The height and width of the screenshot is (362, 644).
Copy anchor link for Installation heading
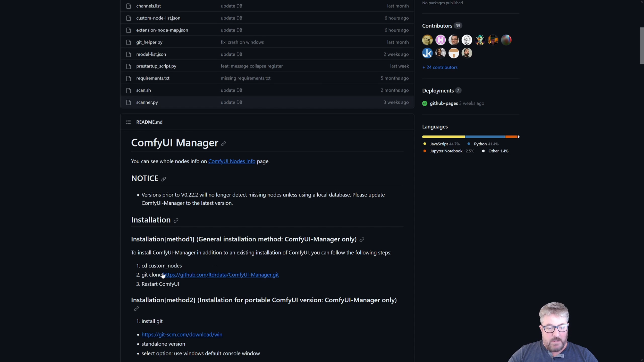tap(176, 220)
